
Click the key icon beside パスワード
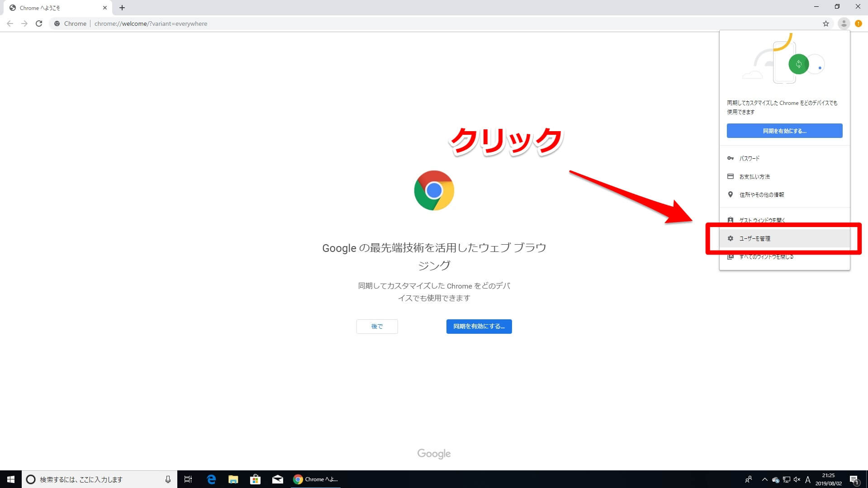[x=730, y=158]
